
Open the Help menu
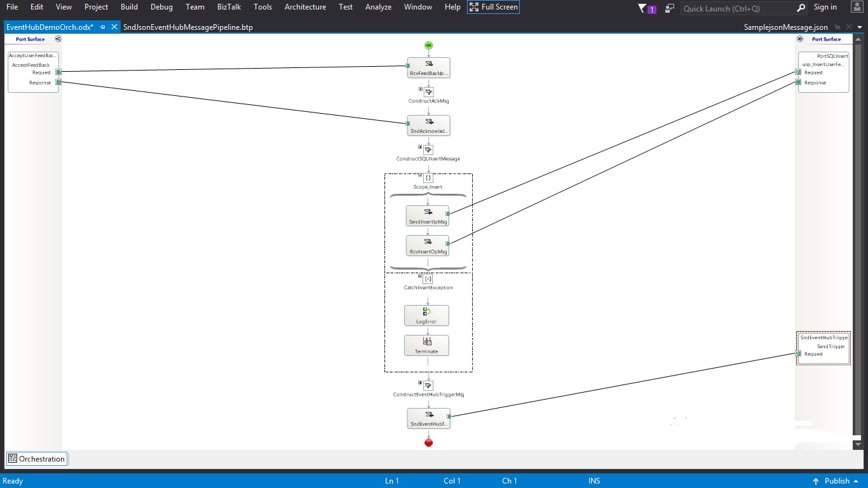(x=452, y=7)
